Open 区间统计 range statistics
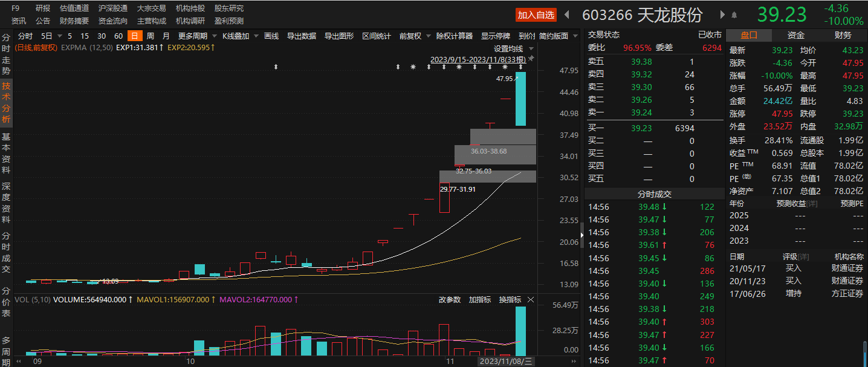The image size is (868, 367). 377,36
